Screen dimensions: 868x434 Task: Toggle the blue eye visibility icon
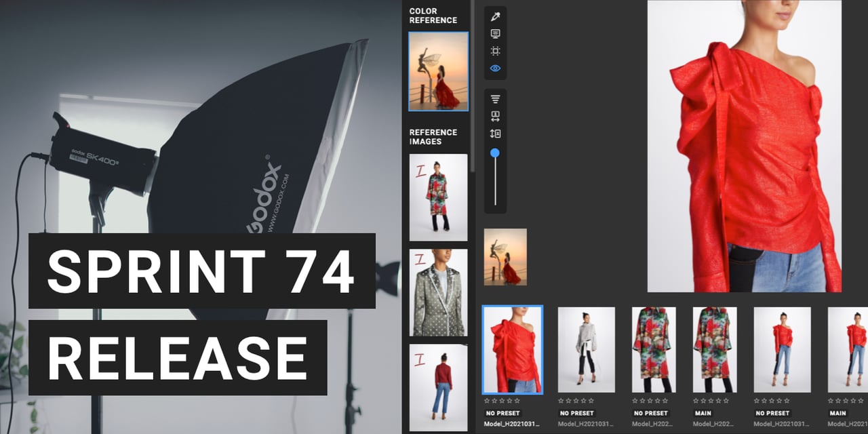point(495,68)
